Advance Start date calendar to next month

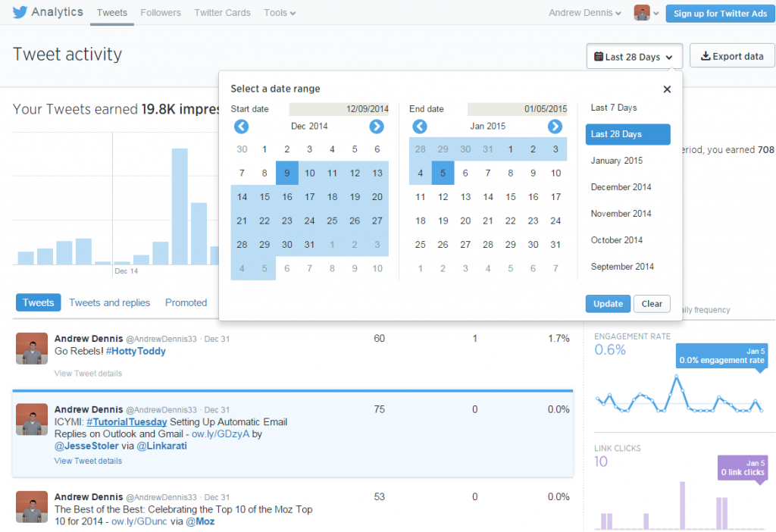coord(377,127)
